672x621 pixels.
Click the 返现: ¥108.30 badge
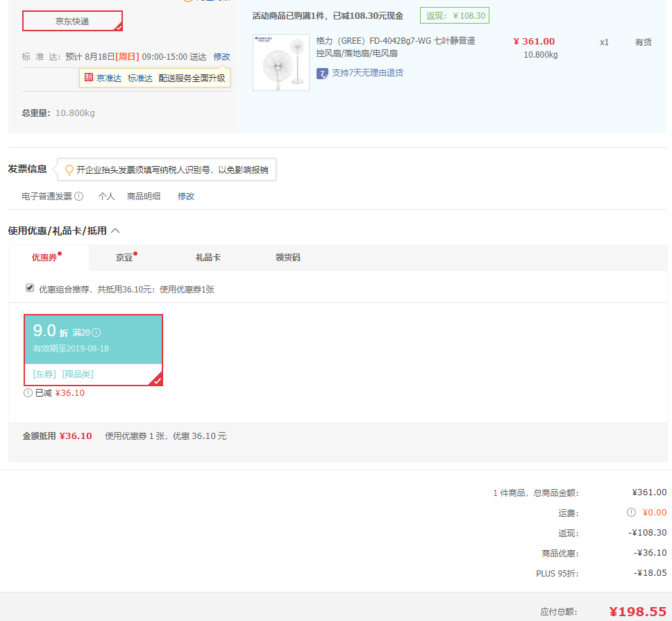pos(455,15)
